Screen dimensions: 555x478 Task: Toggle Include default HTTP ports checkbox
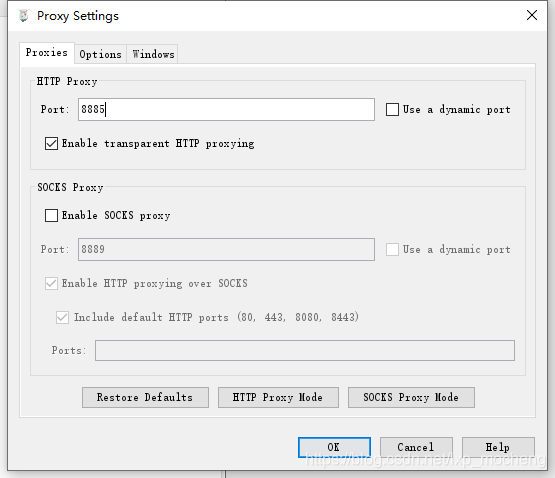(62, 317)
